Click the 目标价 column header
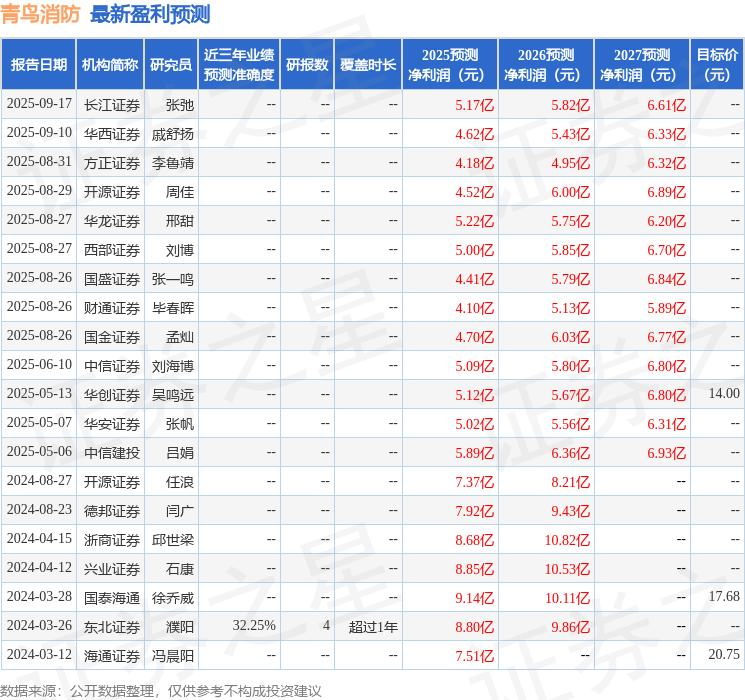This screenshot has width=745, height=700. (x=717, y=65)
